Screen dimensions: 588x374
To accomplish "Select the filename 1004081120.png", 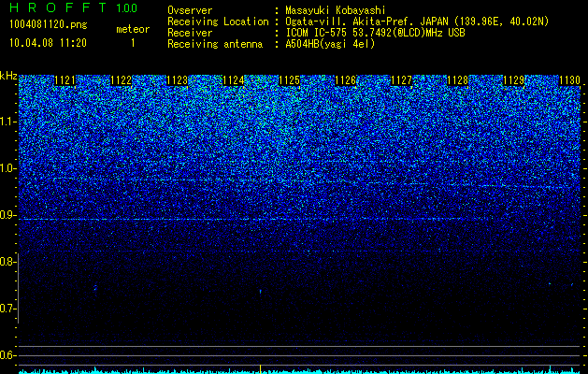I will pyautogui.click(x=49, y=25).
